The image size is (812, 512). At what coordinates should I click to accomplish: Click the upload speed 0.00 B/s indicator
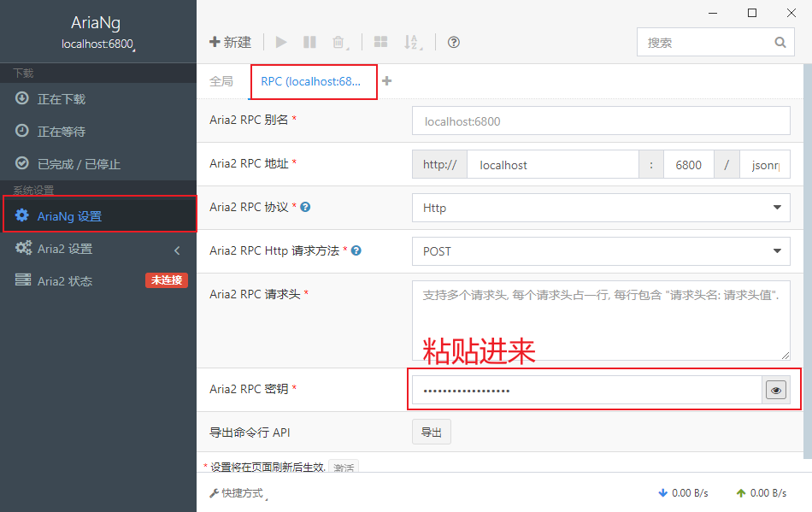(x=762, y=493)
